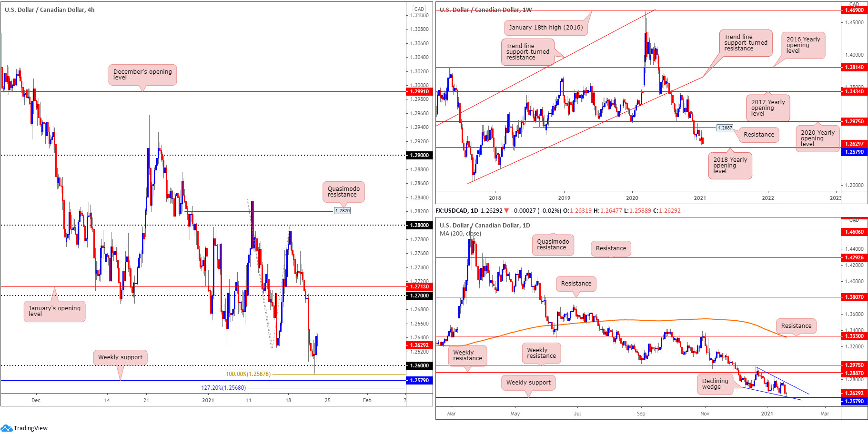Select the Resistance callout near 1.38070
This screenshot has height=434, width=868.
coord(576,284)
